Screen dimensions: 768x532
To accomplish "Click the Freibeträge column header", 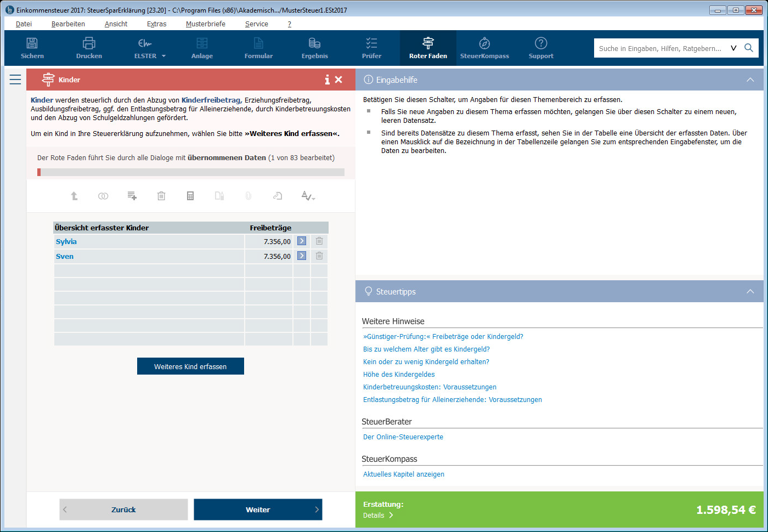I will pos(270,228).
